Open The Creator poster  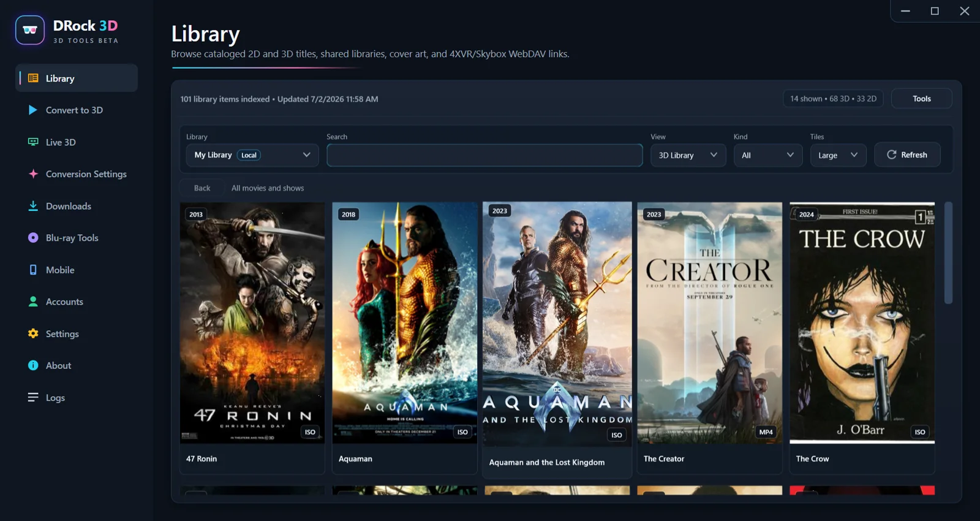[710, 323]
